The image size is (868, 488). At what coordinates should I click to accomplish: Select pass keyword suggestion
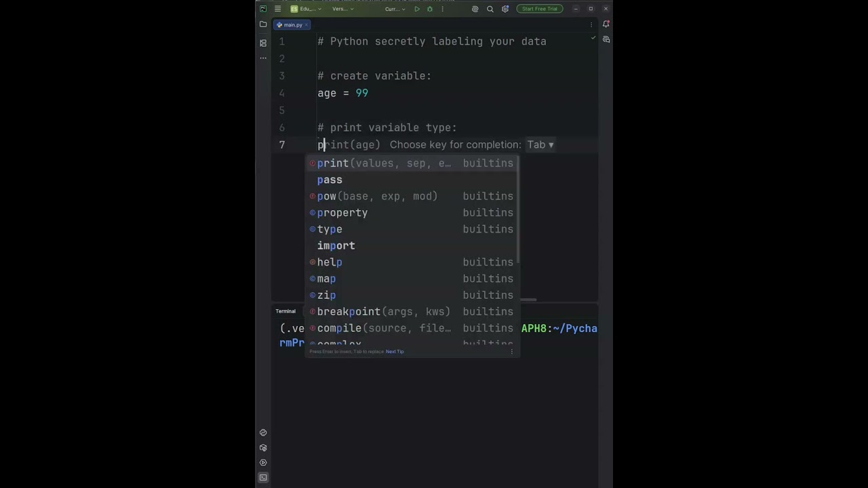(412, 180)
